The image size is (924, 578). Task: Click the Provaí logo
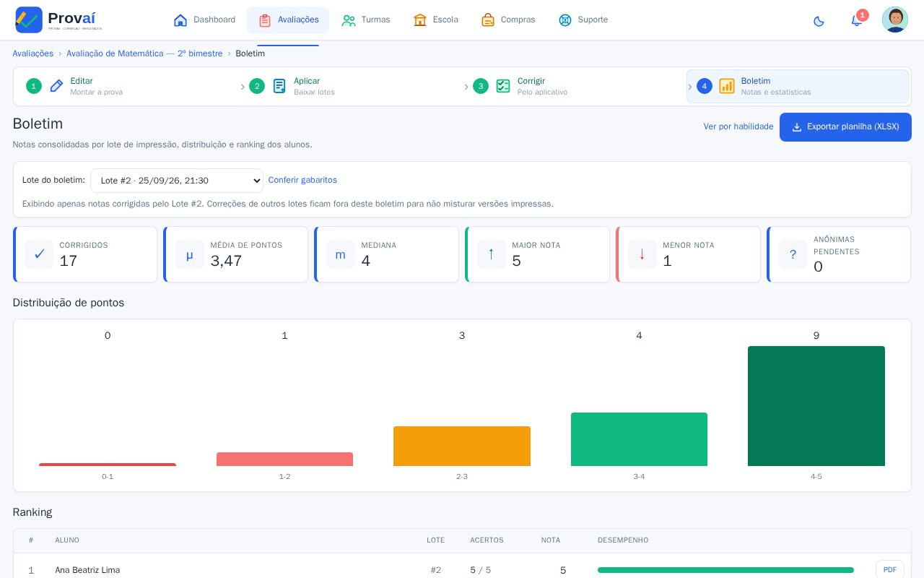click(58, 20)
